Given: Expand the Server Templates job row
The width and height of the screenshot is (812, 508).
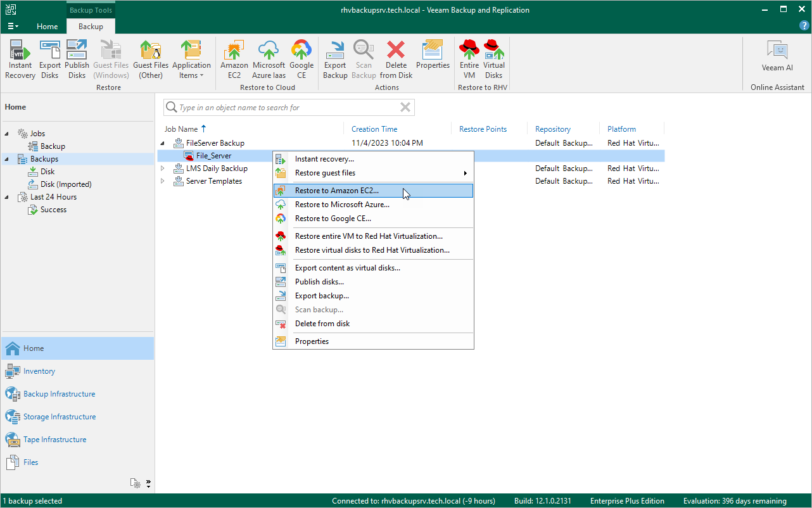Looking at the screenshot, I should point(163,181).
